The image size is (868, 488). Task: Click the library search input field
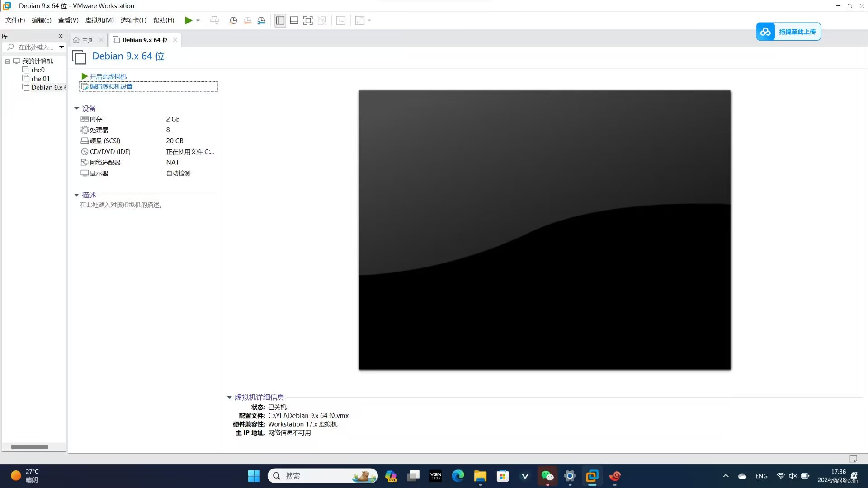(35, 47)
